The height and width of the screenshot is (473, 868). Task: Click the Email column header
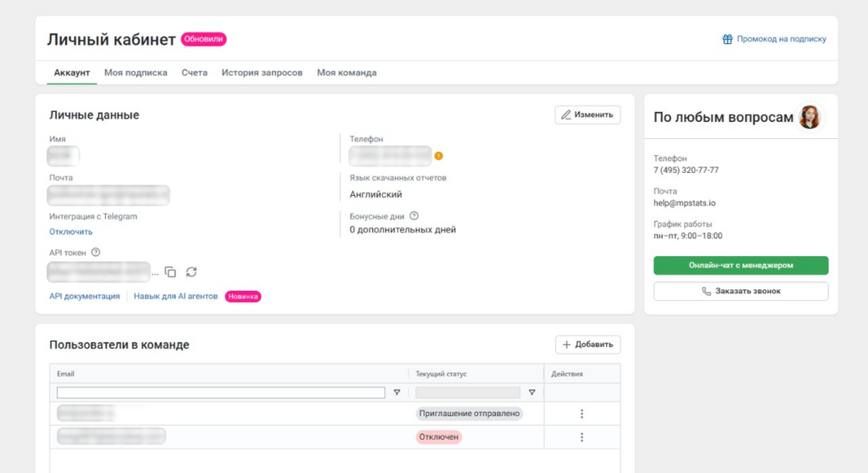(x=65, y=374)
